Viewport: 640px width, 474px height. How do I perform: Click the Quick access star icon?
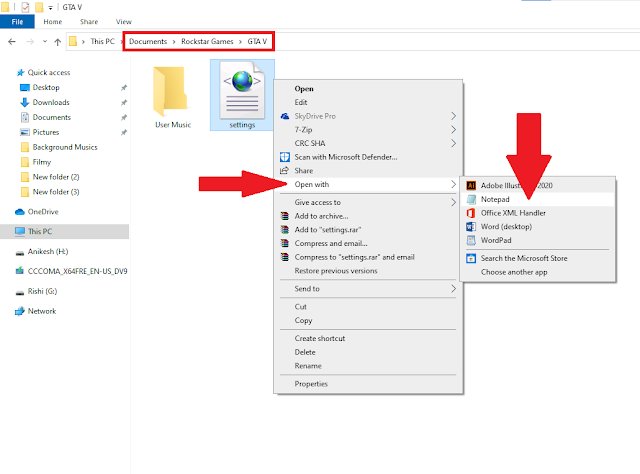coord(20,73)
